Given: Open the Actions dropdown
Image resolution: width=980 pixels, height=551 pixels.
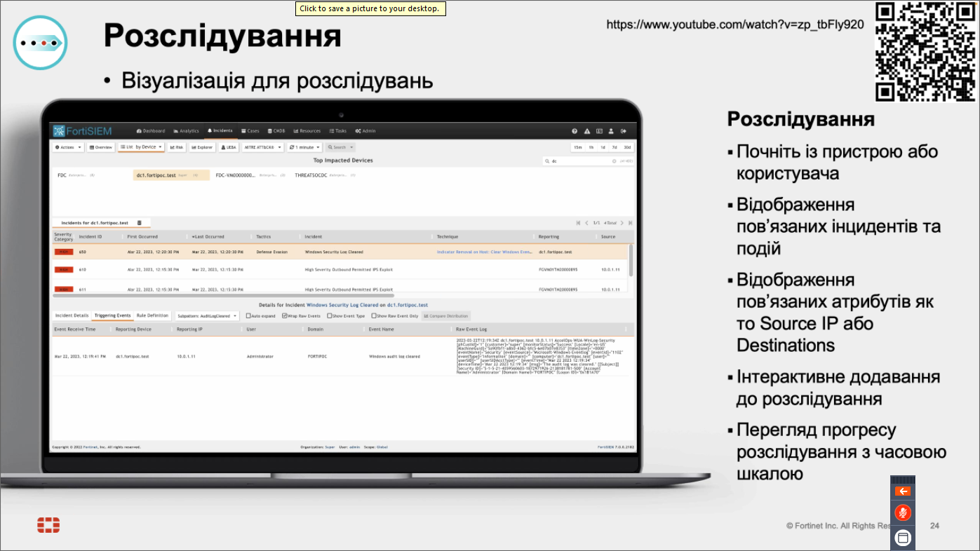Looking at the screenshot, I should click(x=69, y=147).
